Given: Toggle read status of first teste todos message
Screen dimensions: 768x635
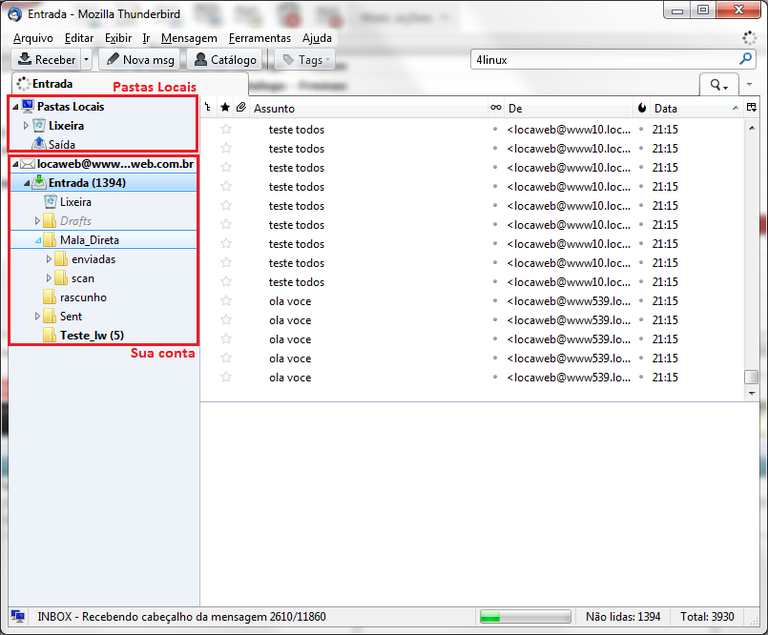Looking at the screenshot, I should 495,129.
